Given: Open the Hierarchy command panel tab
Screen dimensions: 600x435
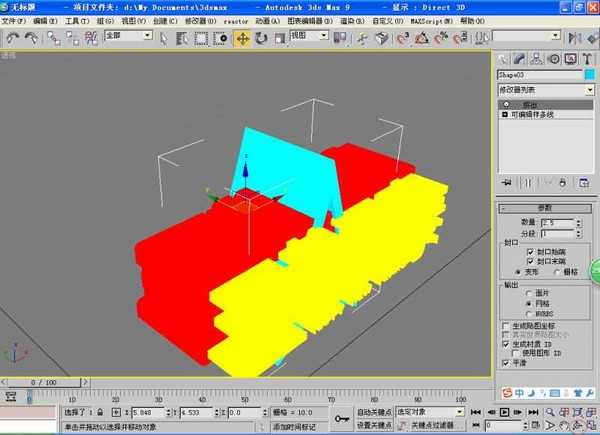Looking at the screenshot, I should (536, 59).
